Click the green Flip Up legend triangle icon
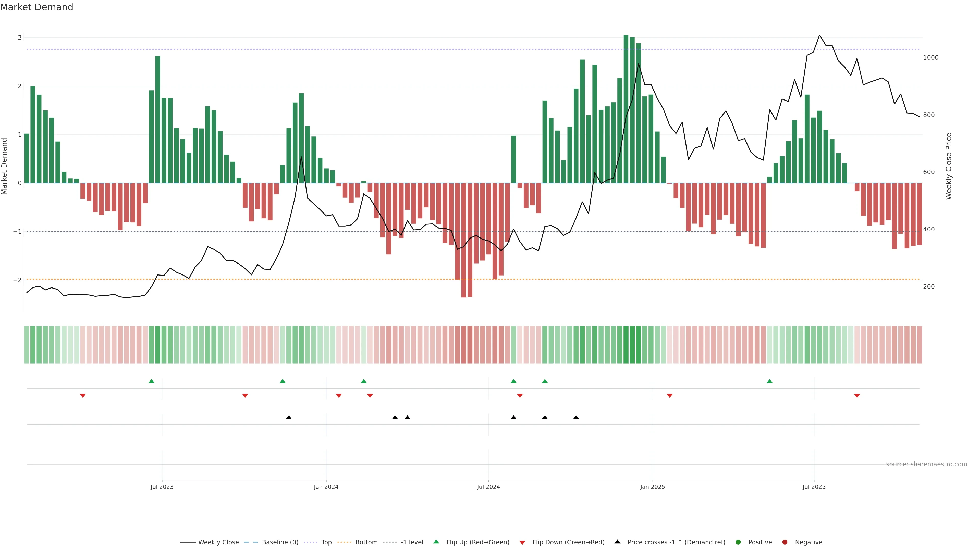The width and height of the screenshot is (980, 551). [x=436, y=542]
